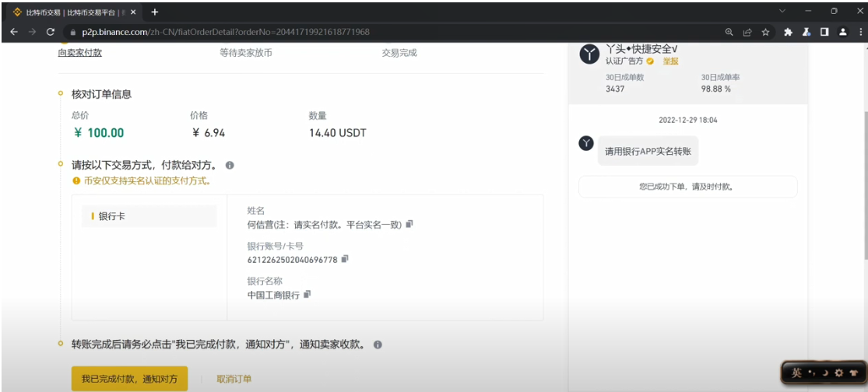Viewport: 868px width, 392px height.
Task: Copy the bank account number
Action: [x=345, y=259]
